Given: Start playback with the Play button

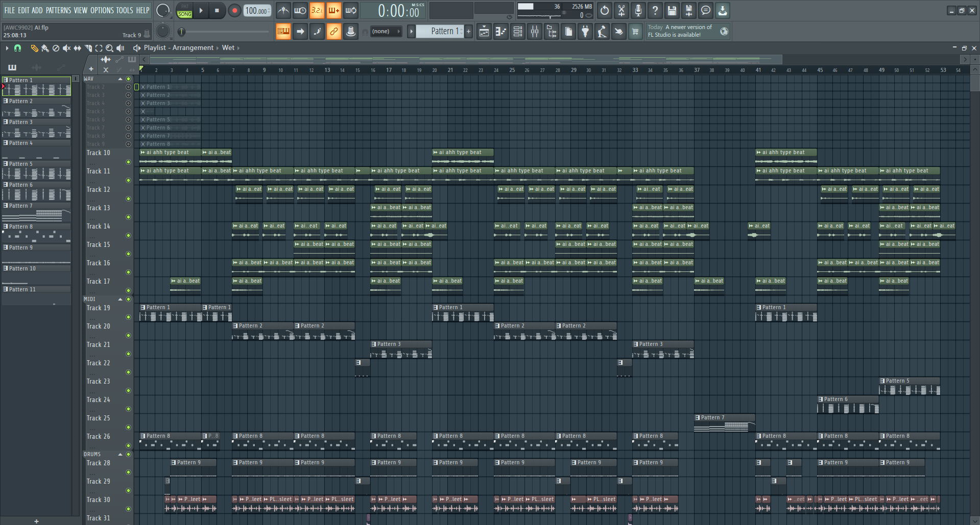Looking at the screenshot, I should coord(201,10).
